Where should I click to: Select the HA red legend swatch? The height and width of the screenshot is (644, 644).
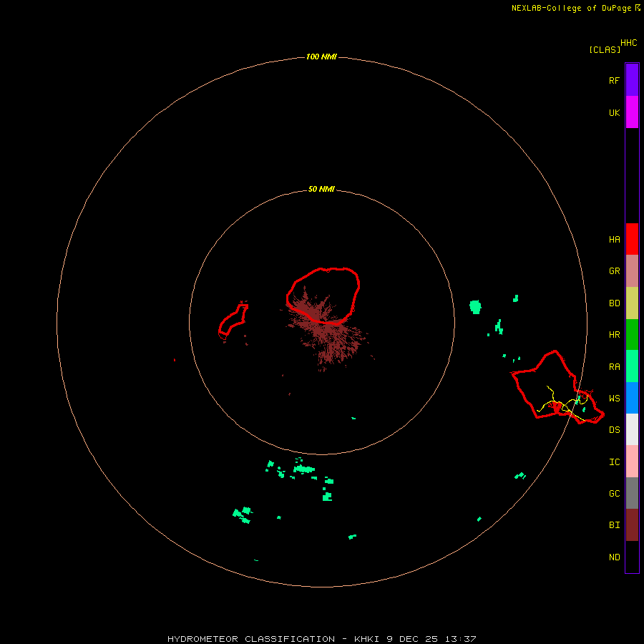point(632,239)
